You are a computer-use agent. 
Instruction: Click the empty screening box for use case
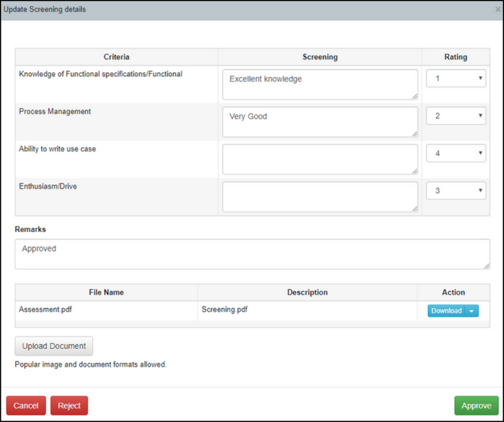click(x=320, y=159)
